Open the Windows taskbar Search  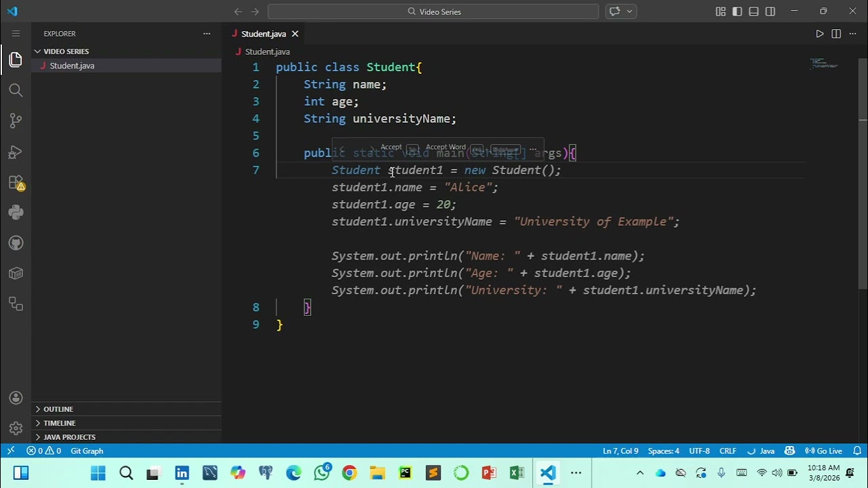(x=126, y=473)
